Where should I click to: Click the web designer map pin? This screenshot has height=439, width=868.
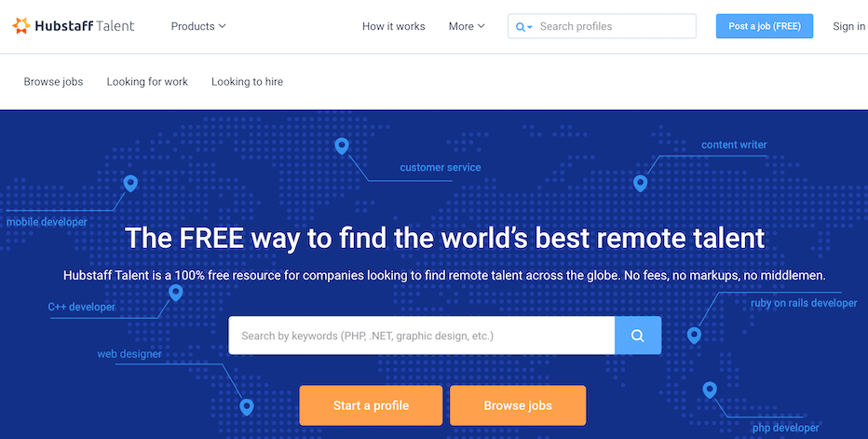(247, 407)
